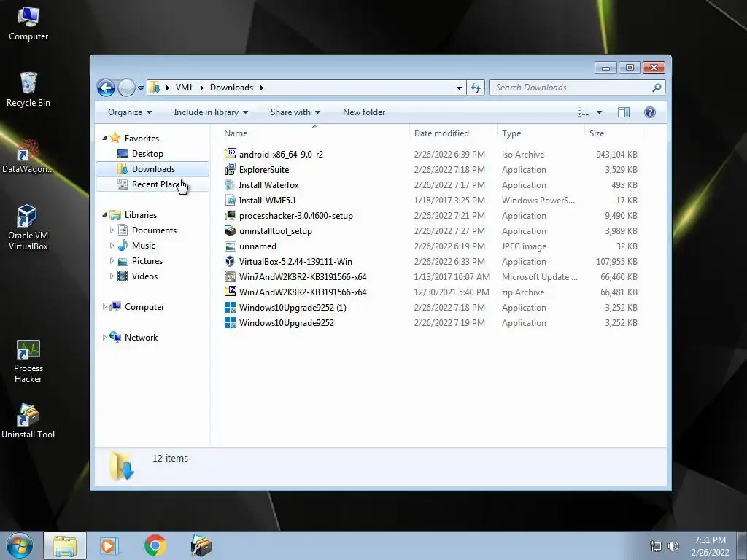The image size is (747, 560).
Task: Select the Oracle VM VirtualBox desktop icon
Action: coord(28,227)
